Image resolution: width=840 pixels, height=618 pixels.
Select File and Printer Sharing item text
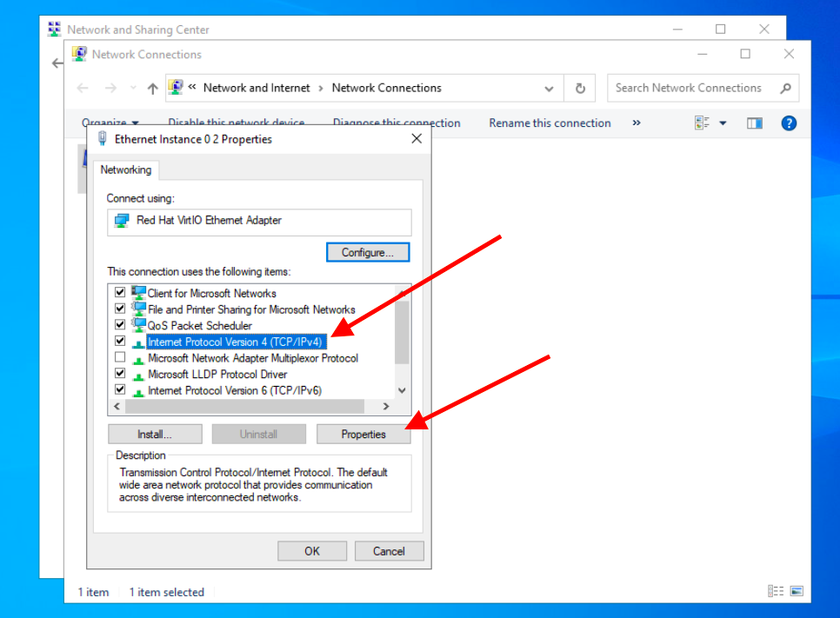pyautogui.click(x=251, y=309)
